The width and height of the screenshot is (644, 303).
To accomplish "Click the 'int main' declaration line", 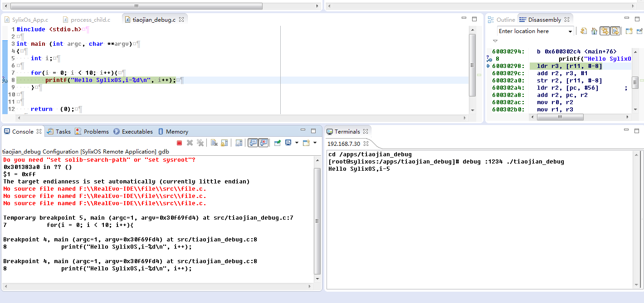I will tap(74, 44).
